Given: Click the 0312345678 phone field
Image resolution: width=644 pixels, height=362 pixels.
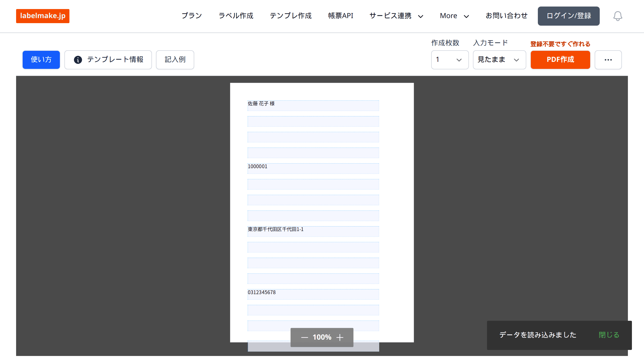Looking at the screenshot, I should pyautogui.click(x=313, y=294).
